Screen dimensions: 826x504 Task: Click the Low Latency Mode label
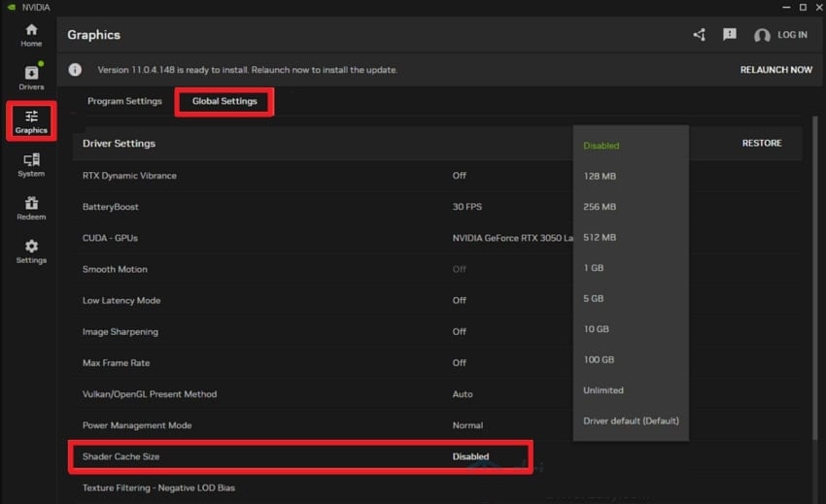coord(121,300)
